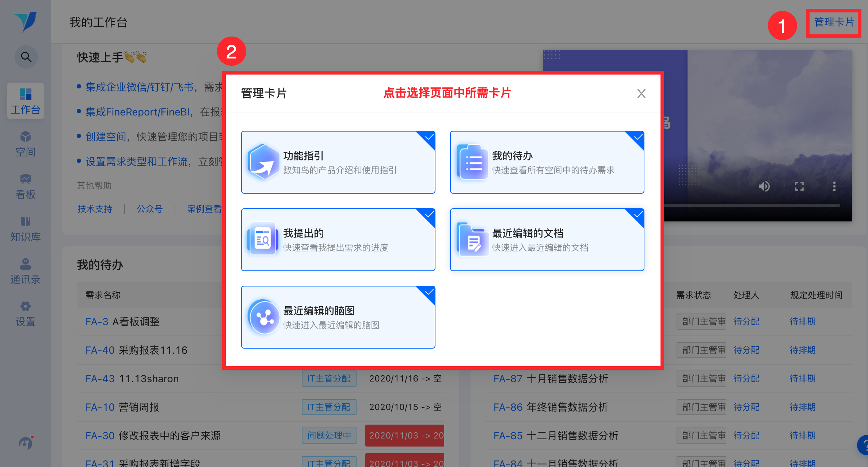Viewport: 868px width, 467px height.
Task: Open 通讯录 in the sidebar
Action: [x=26, y=271]
